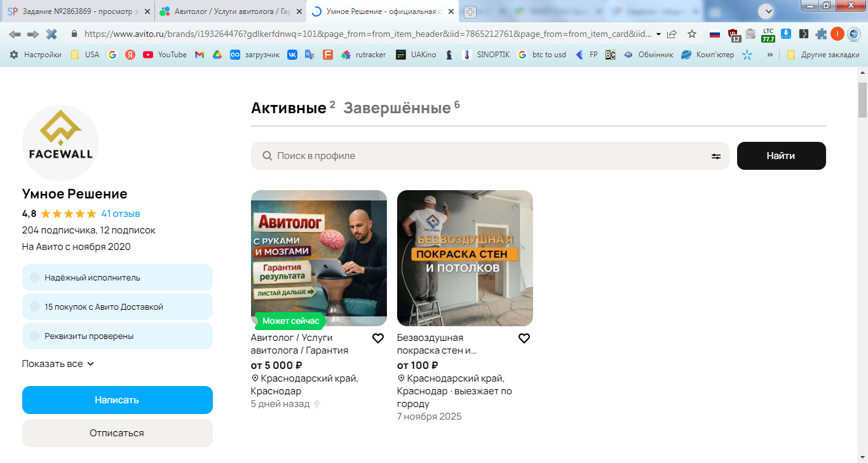The height and width of the screenshot is (463, 868).
Task: Open the orange profile avatar
Action: point(837,34)
